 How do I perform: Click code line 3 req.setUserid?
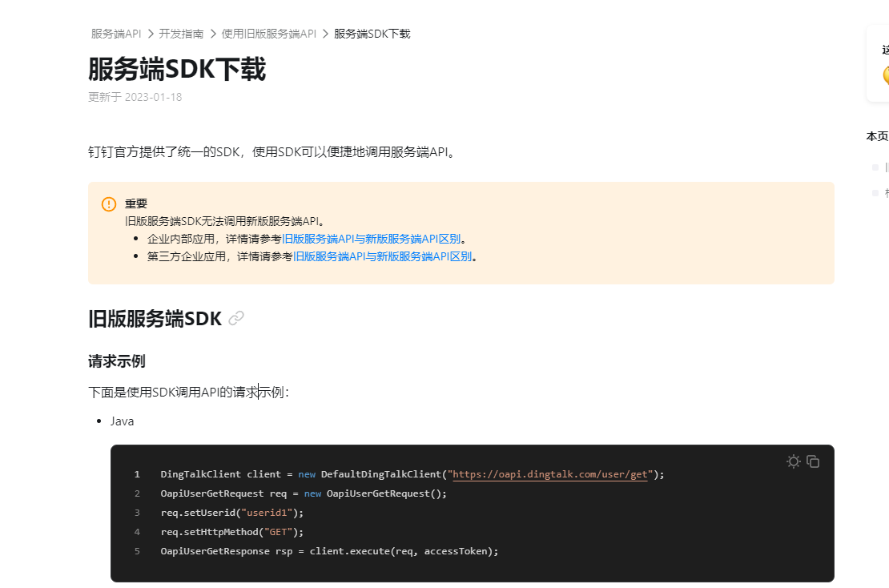point(232,513)
